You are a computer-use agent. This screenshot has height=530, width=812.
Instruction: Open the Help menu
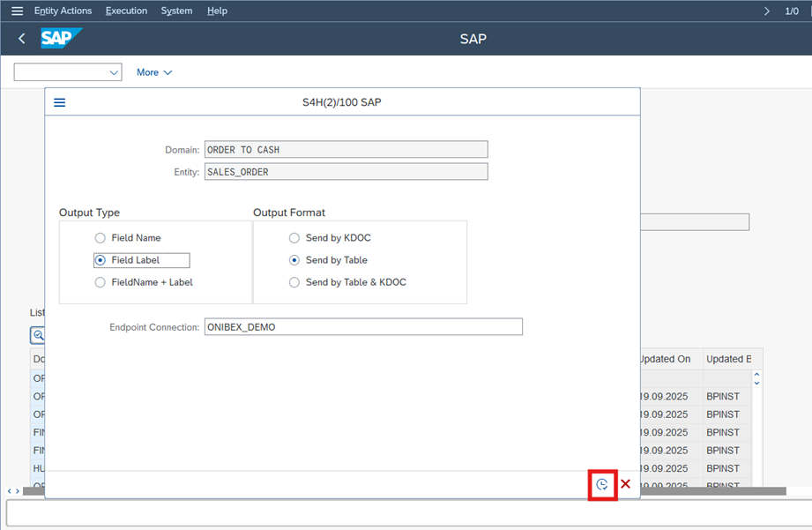[217, 11]
